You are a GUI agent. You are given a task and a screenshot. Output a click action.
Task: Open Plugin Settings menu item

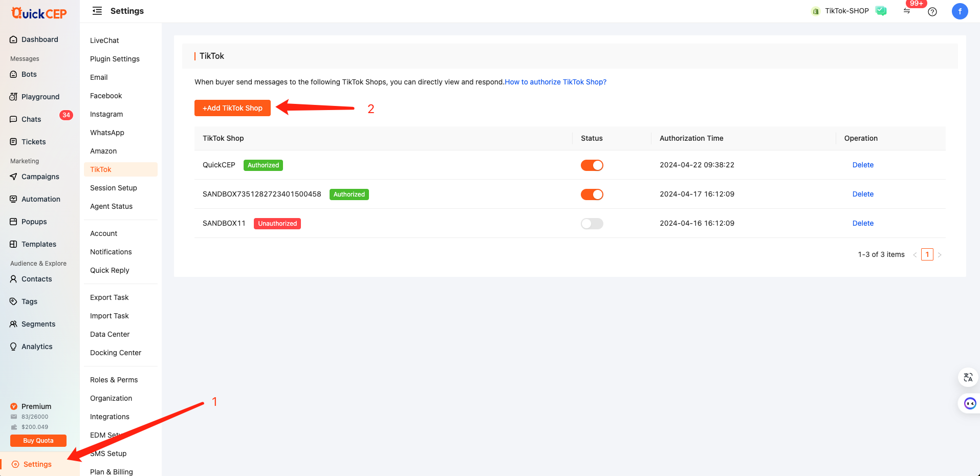coord(115,59)
